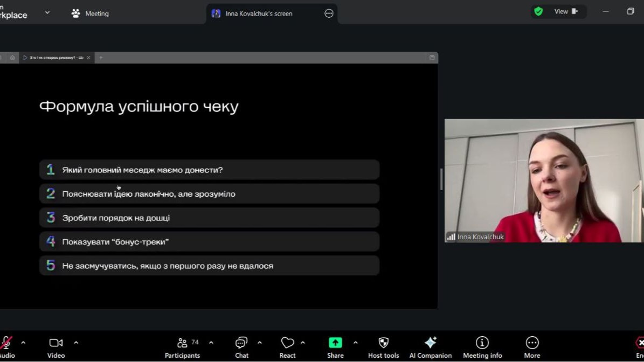Click the green encryption shield icon
Image resolution: width=644 pixels, height=362 pixels.
[x=538, y=11]
